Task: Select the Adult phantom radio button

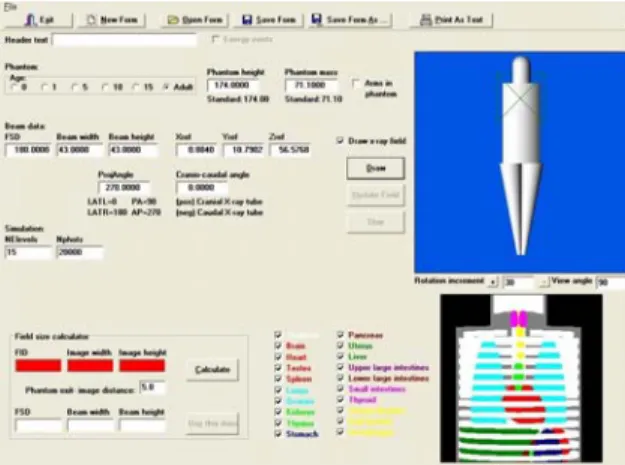Action: [167, 87]
